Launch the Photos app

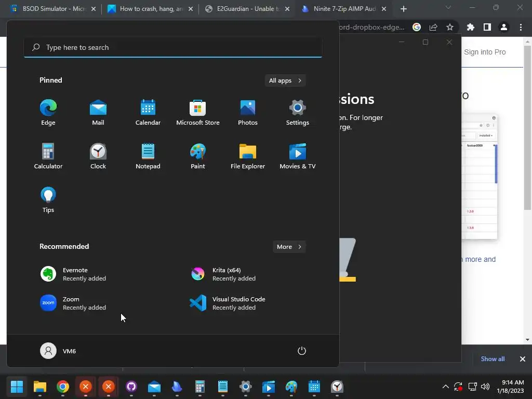pos(248,113)
